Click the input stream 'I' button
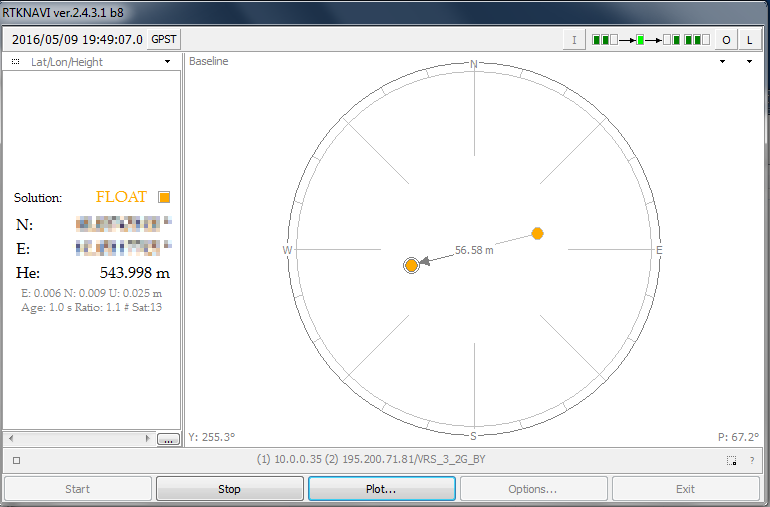Image resolution: width=770 pixels, height=507 pixels. click(574, 40)
